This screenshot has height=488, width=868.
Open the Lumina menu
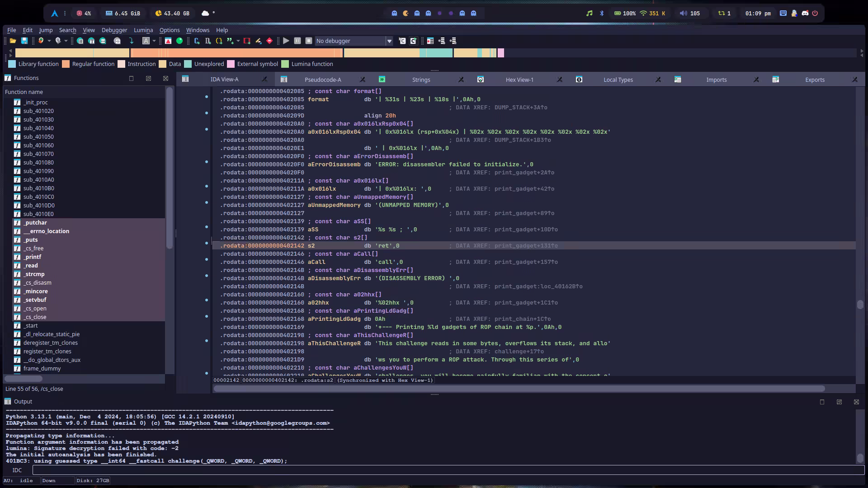143,30
